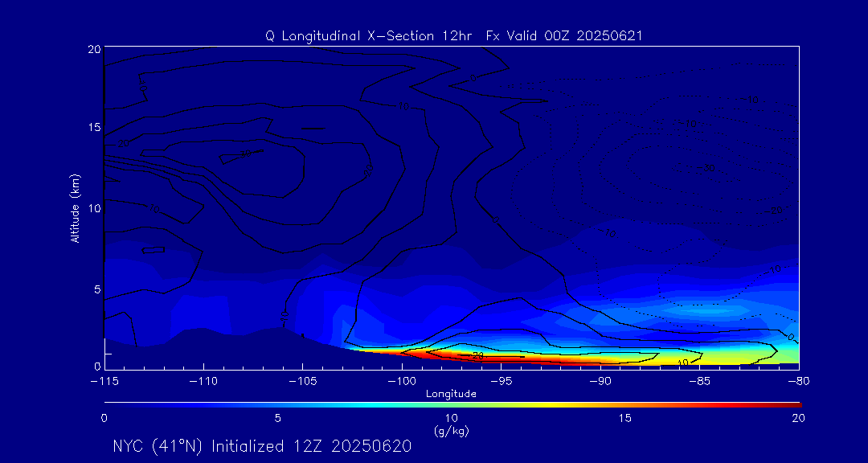Click the -100 longitude tick label

coord(401,382)
